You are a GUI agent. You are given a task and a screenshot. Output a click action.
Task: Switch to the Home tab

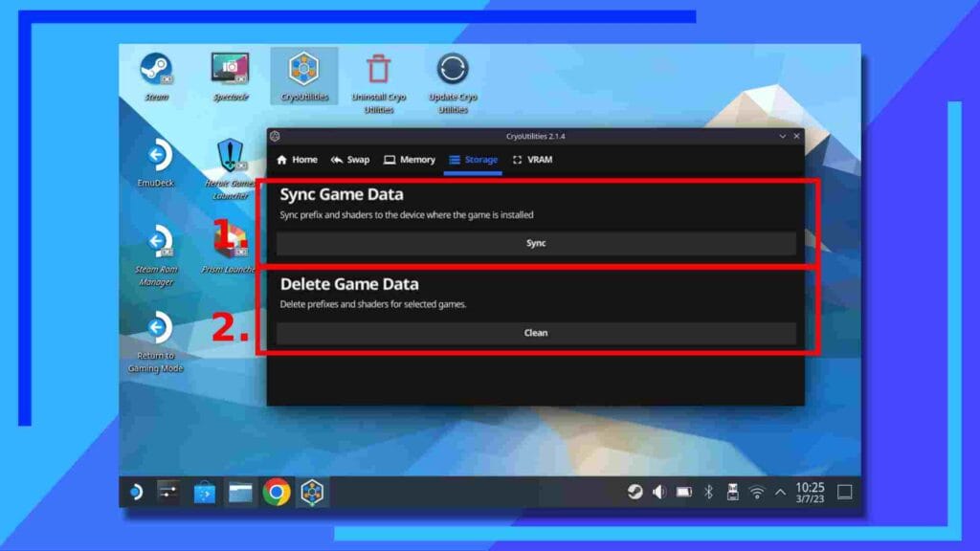point(297,160)
